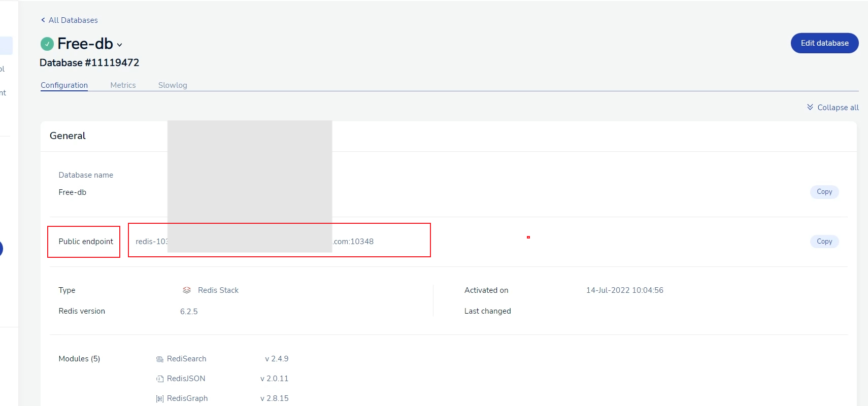
Task: Collapse all configuration sections
Action: tap(833, 108)
